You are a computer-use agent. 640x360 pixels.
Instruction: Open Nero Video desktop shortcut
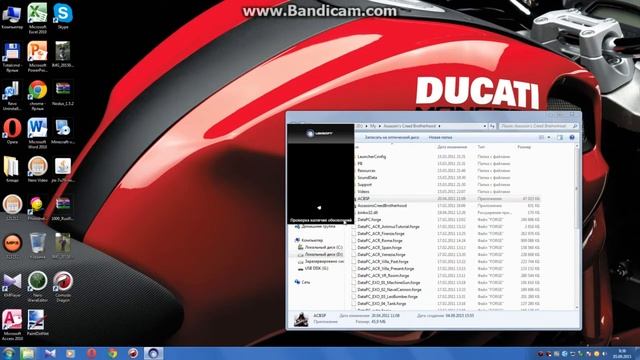pyautogui.click(x=37, y=168)
